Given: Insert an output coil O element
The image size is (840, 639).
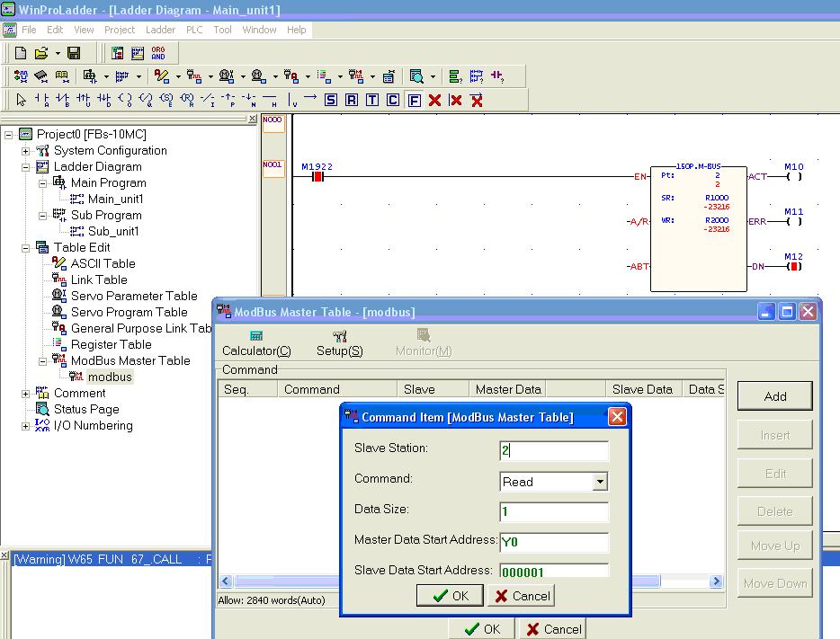Looking at the screenshot, I should point(125,100).
